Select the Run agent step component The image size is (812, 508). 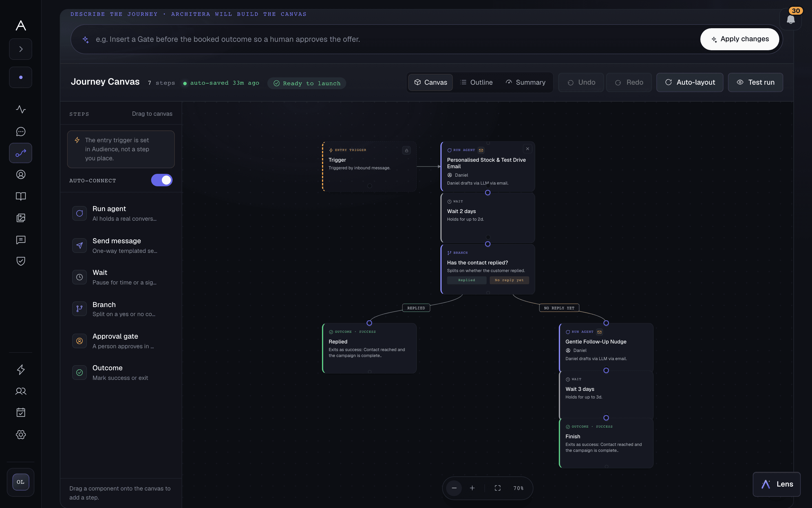121,213
